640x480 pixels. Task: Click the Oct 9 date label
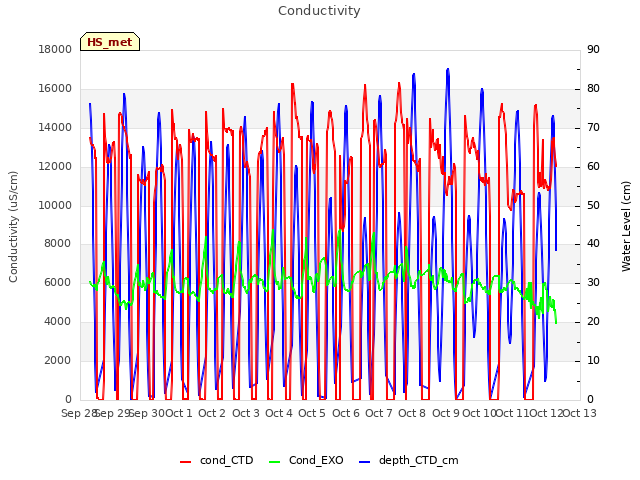(446, 413)
